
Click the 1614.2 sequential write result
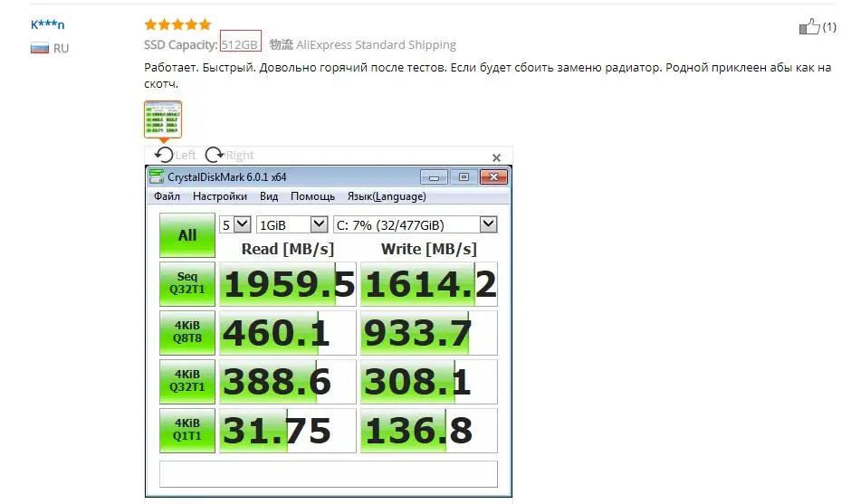[x=429, y=284]
